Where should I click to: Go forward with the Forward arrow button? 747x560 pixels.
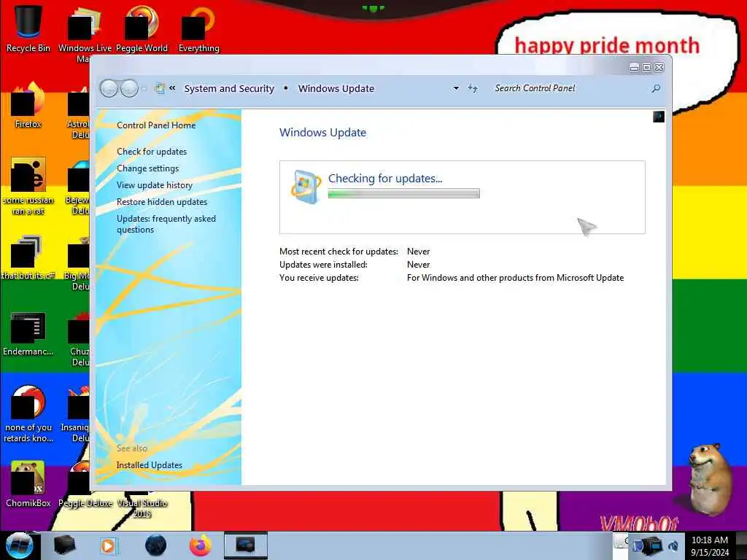point(129,88)
